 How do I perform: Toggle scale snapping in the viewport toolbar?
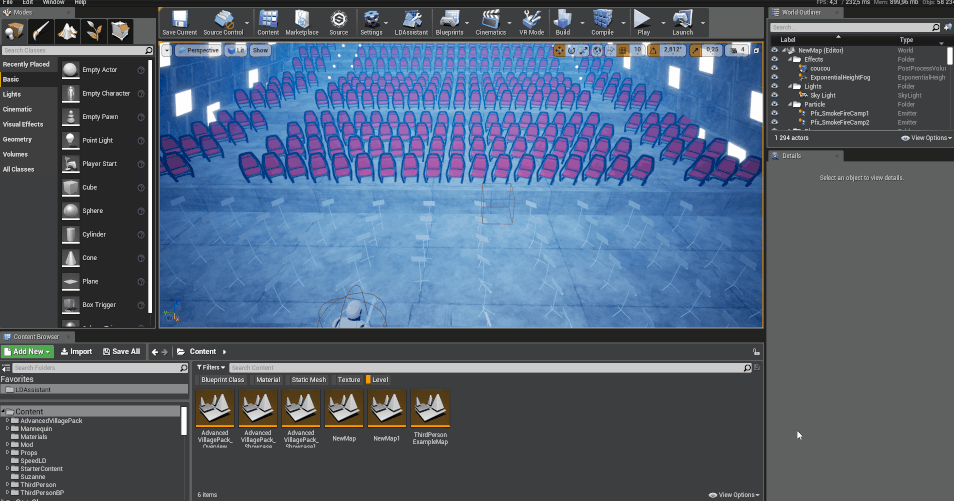point(695,51)
